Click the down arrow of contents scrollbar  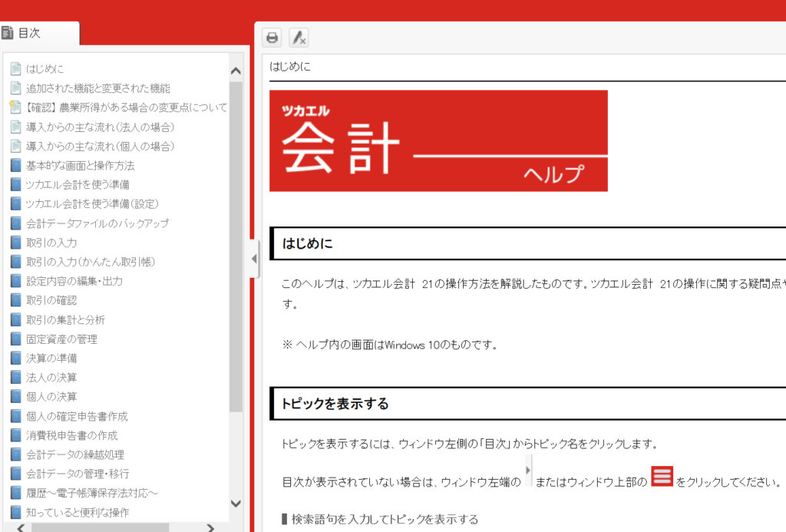236,504
